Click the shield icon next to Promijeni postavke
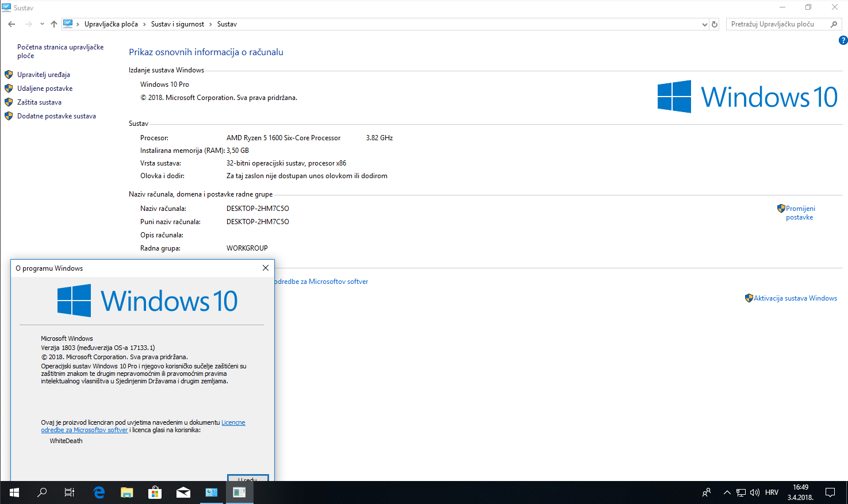The height and width of the screenshot is (504, 848). [x=781, y=209]
